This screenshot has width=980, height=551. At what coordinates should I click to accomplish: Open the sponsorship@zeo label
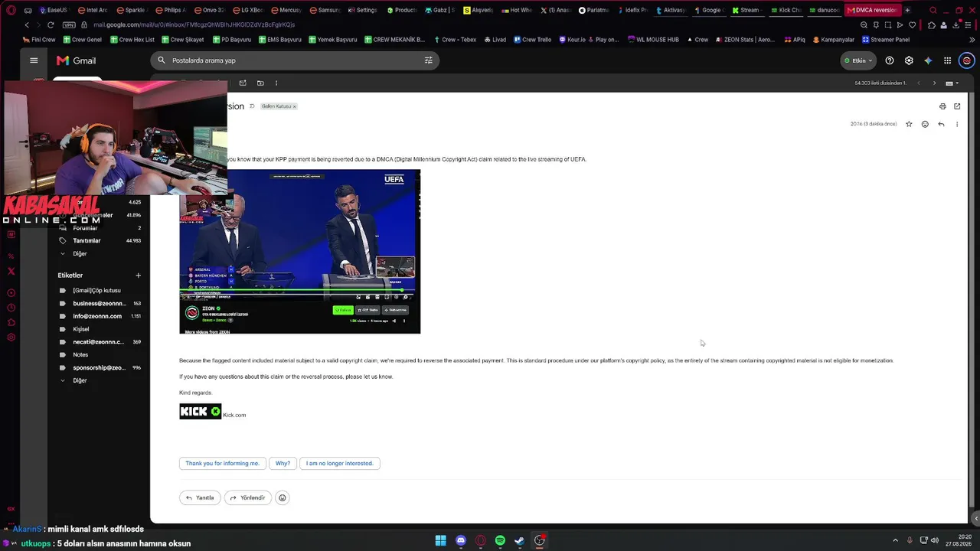(100, 368)
